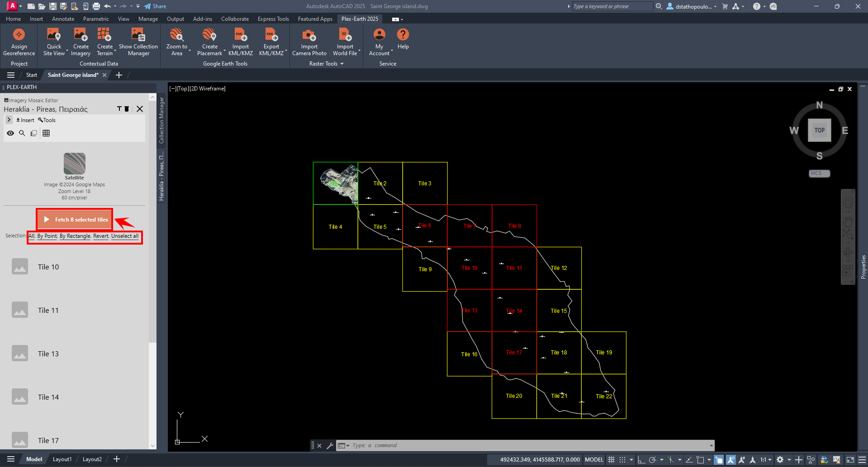Screen dimensions: 868x467
Task: Click the Revert selection link
Action: pos(101,236)
